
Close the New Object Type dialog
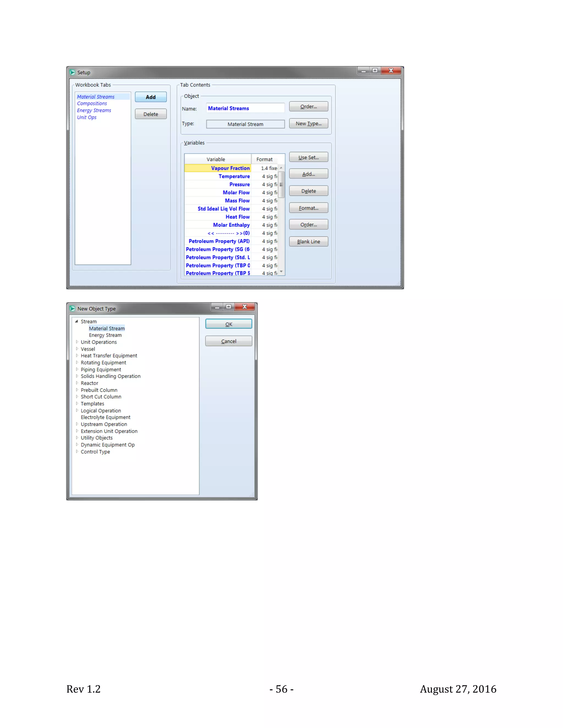coord(245,307)
